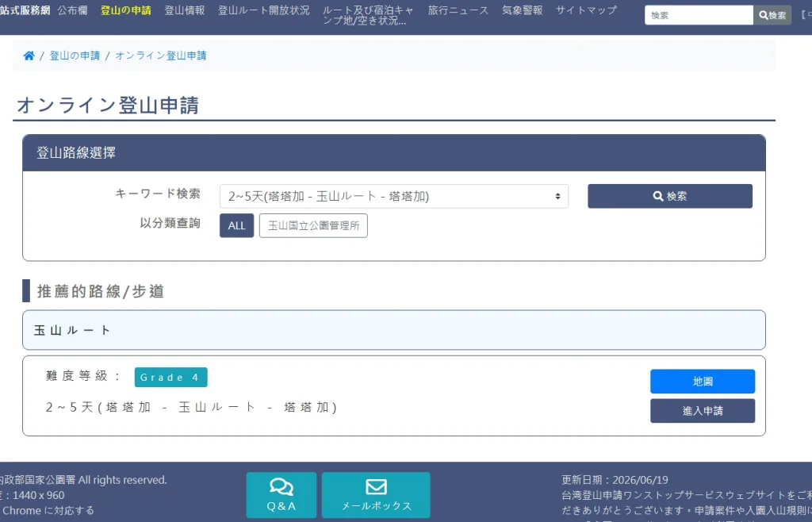Open the サイトマップ link
Screen dimensions: 812x522
(586, 10)
